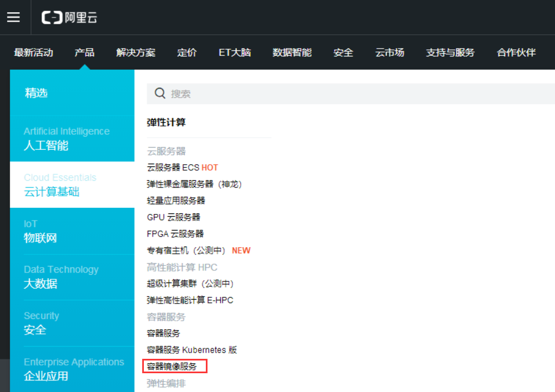Select the 精选 sidebar category
Image resolution: width=555 pixels, height=392 pixels.
(x=72, y=93)
